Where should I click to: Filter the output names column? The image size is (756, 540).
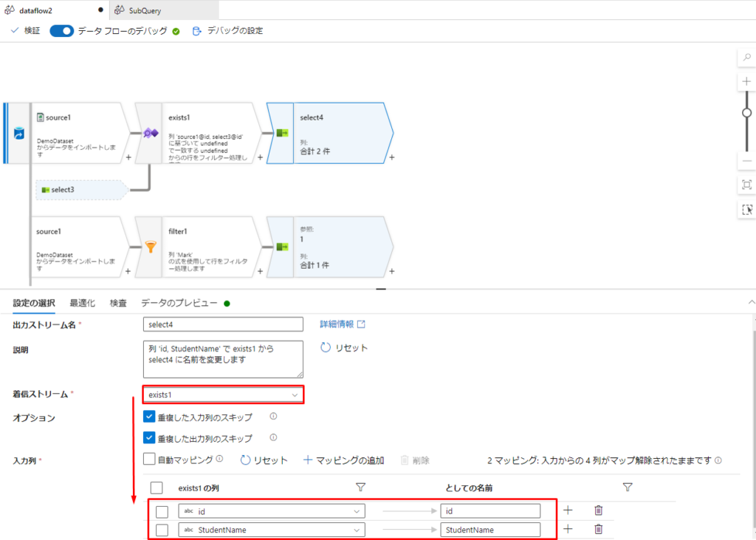[628, 488]
